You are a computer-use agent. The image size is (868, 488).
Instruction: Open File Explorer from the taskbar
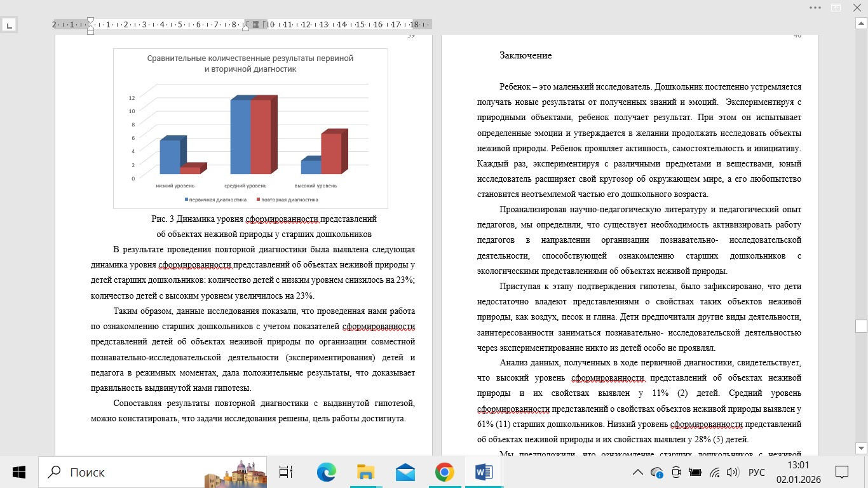[x=365, y=472]
